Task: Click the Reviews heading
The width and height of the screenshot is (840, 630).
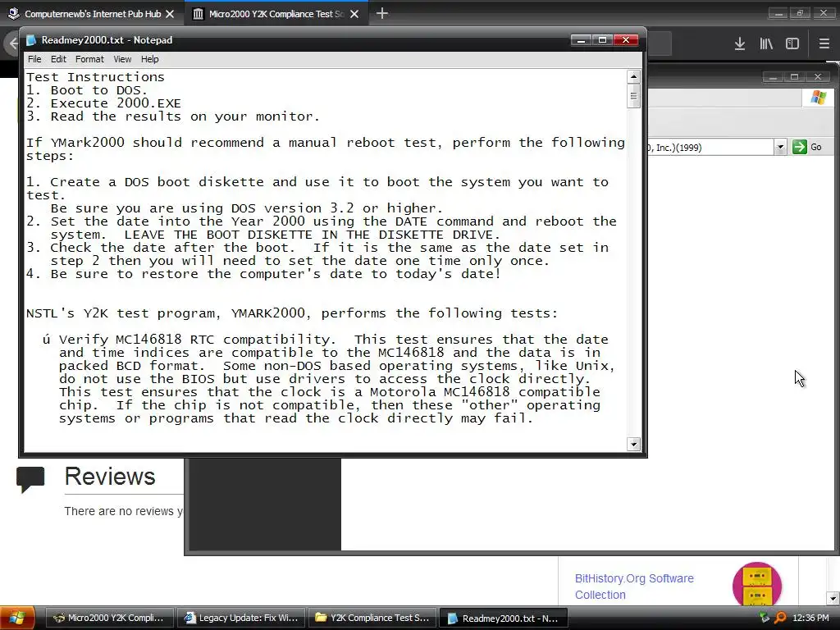Action: (x=110, y=477)
